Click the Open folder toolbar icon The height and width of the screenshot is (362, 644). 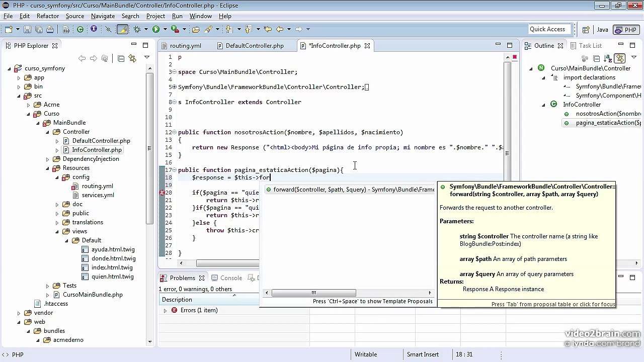tap(196, 29)
